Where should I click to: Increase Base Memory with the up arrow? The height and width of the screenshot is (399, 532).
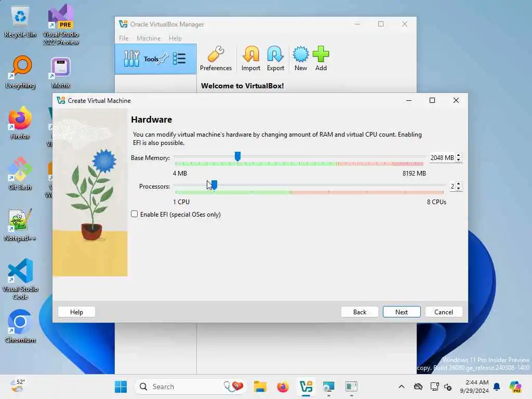459,155
